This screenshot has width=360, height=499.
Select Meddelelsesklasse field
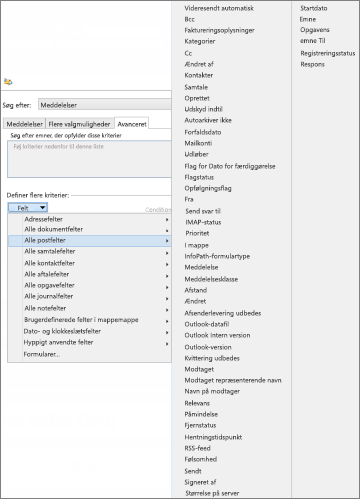click(211, 279)
